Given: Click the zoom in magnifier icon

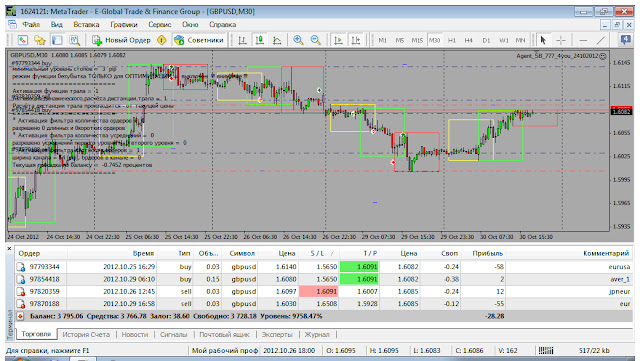Looking at the screenshot, I should 298,40.
